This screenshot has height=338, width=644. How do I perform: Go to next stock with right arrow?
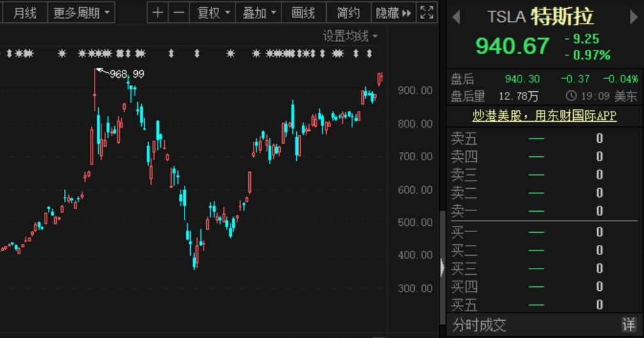point(634,17)
